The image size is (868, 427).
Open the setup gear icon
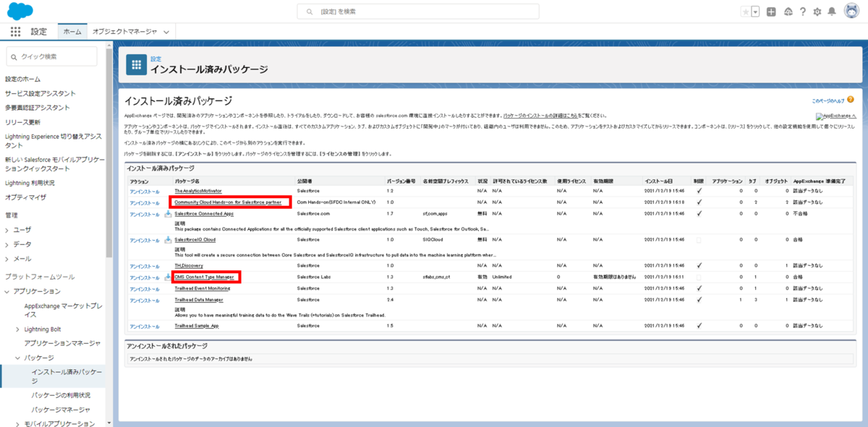(x=817, y=12)
